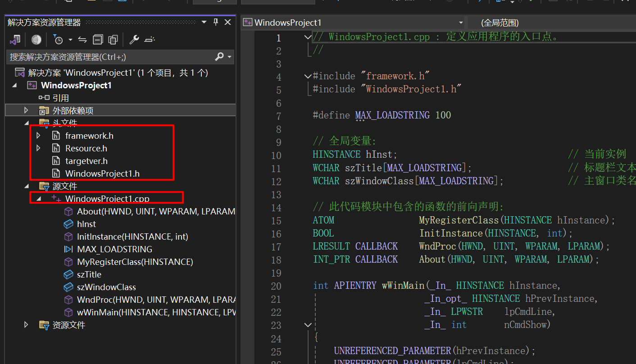The width and height of the screenshot is (636, 364).
Task: Click the Switch Views icon in Solution Explorer
Action: (15, 40)
